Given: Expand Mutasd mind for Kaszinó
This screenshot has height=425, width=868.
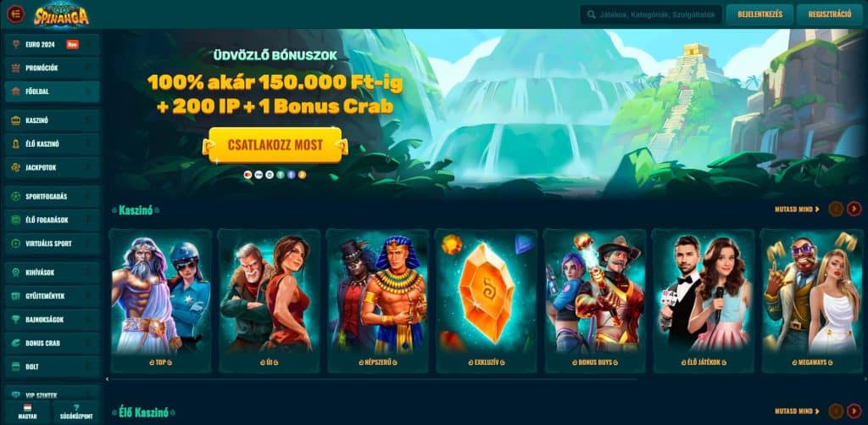Looking at the screenshot, I should [797, 210].
